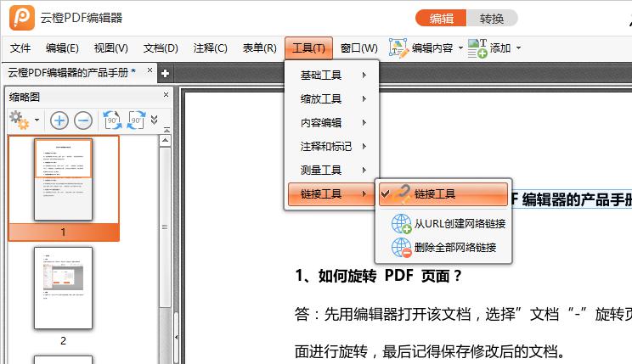Click the page number 1 label
The image size is (632, 364).
click(x=63, y=232)
